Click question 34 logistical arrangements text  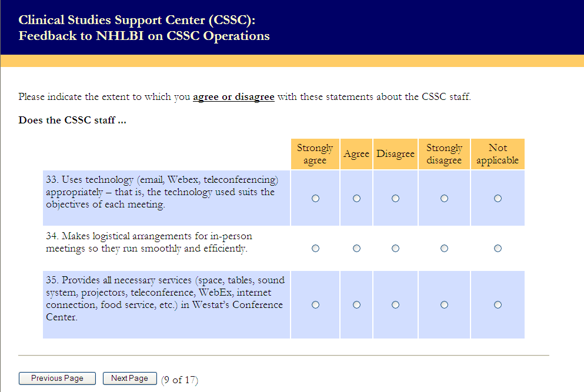tap(149, 242)
